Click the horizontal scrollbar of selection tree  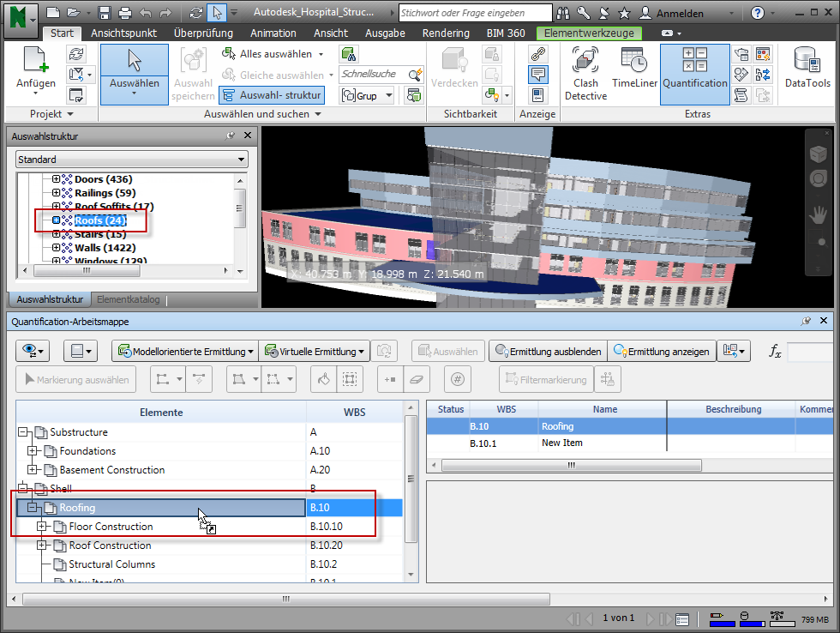pyautogui.click(x=87, y=271)
